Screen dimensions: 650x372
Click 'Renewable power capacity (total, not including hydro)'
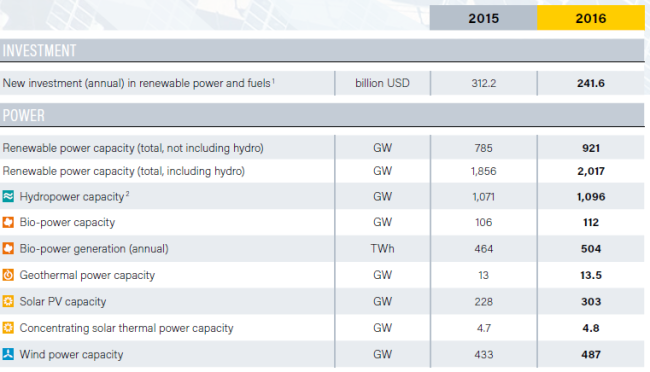(x=133, y=148)
